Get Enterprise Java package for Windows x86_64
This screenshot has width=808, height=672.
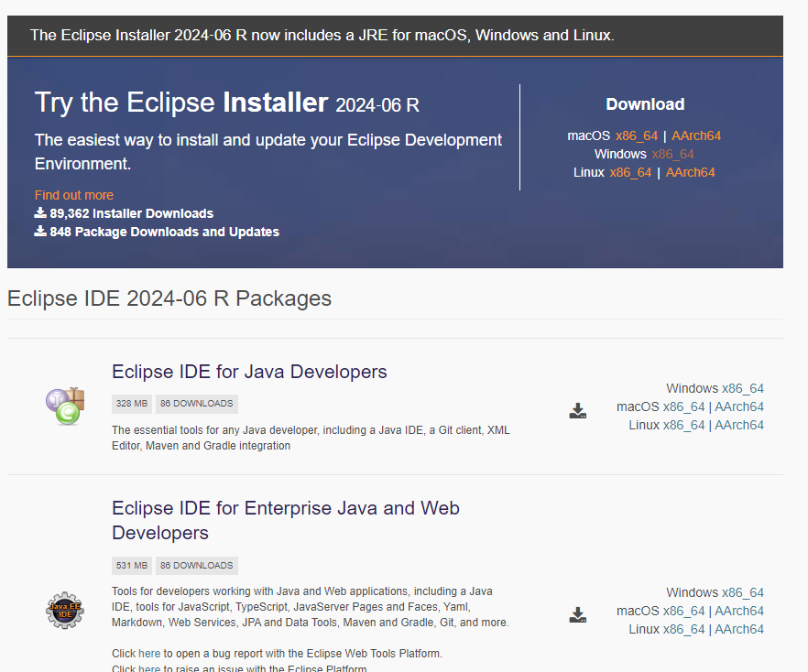[x=743, y=592]
